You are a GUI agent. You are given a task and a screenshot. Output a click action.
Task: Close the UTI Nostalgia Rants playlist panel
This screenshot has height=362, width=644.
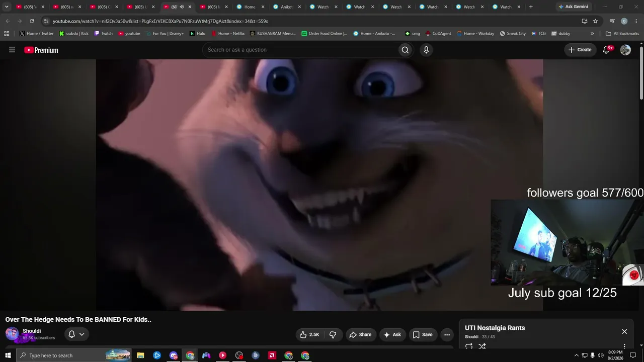tap(624, 331)
